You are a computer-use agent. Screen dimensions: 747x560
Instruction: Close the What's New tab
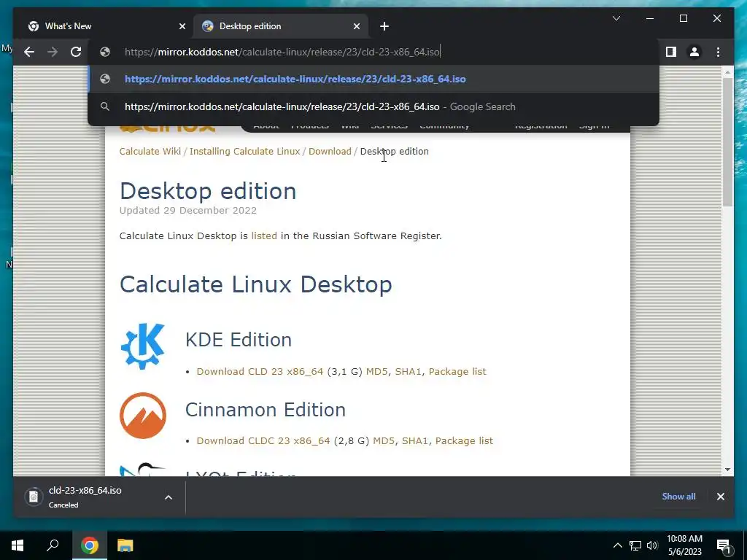182,26
